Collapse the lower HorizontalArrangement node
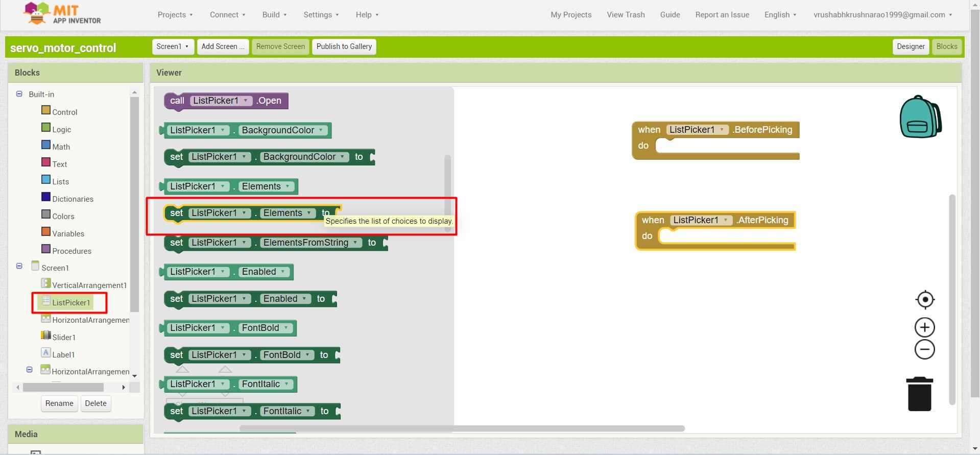 [30, 370]
